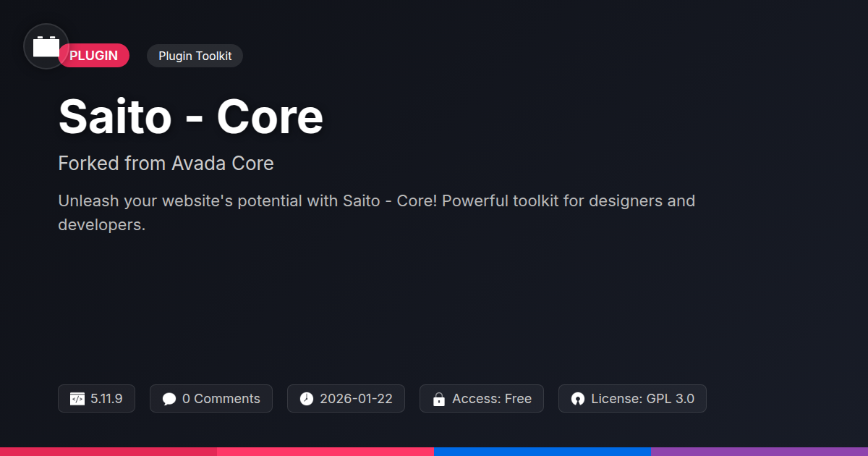The height and width of the screenshot is (456, 868).
Task: Click the speech bubble comments icon
Action: (x=169, y=399)
